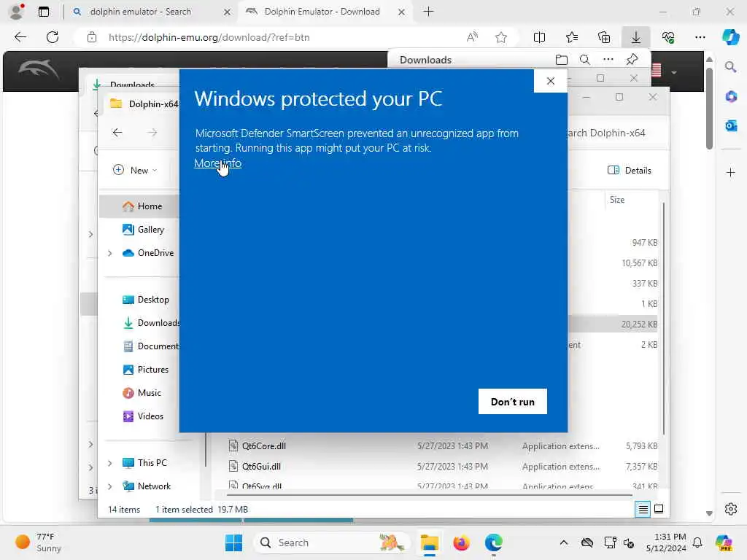Open File Explorer from the taskbar
The width and height of the screenshot is (747, 560).
pyautogui.click(x=429, y=542)
